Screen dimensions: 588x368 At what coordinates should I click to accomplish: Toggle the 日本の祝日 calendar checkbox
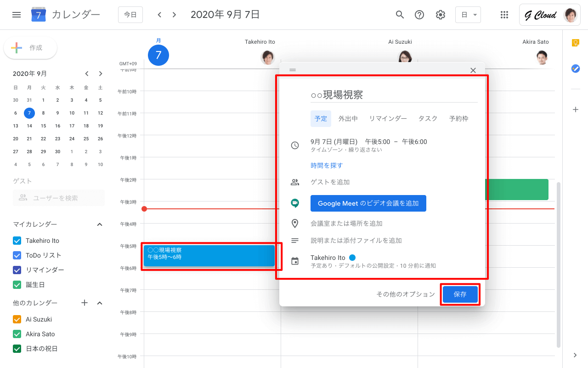coord(17,349)
